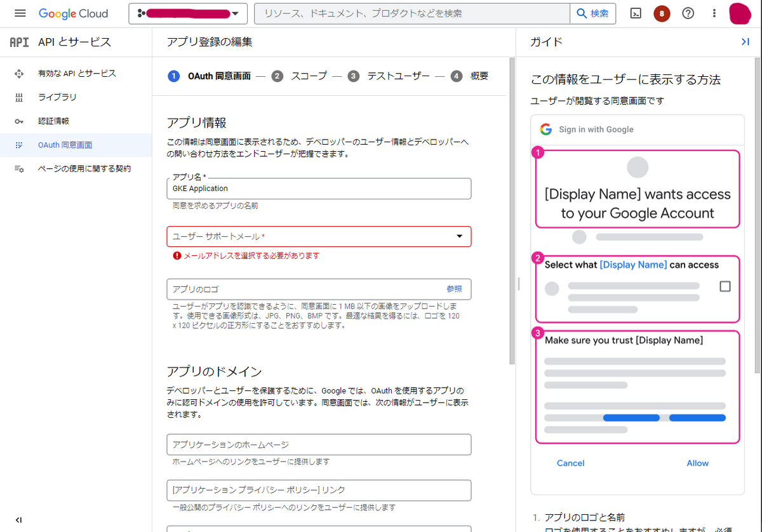The image size is (762, 532).
Task: Click the Google Cloud logo
Action: coord(73,13)
